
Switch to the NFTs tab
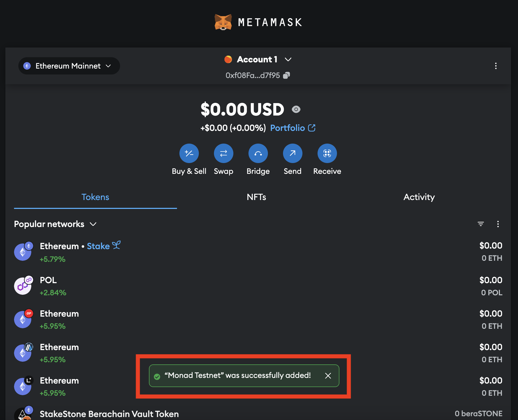256,197
